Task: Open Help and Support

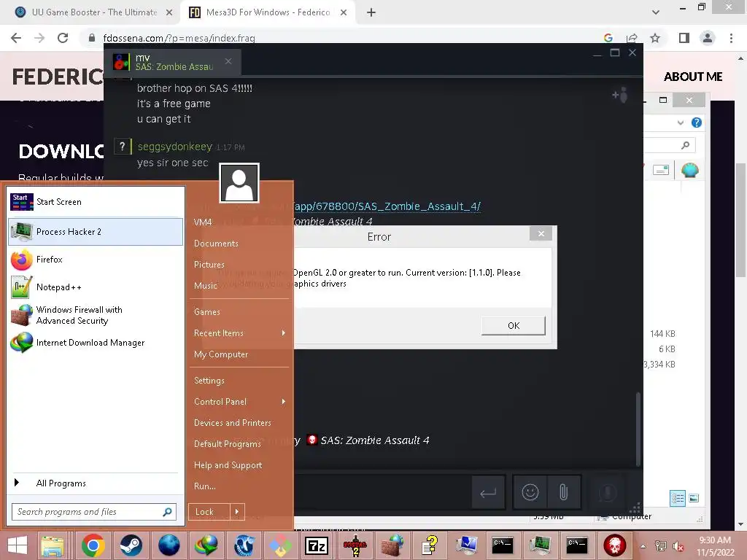Action: click(x=228, y=465)
